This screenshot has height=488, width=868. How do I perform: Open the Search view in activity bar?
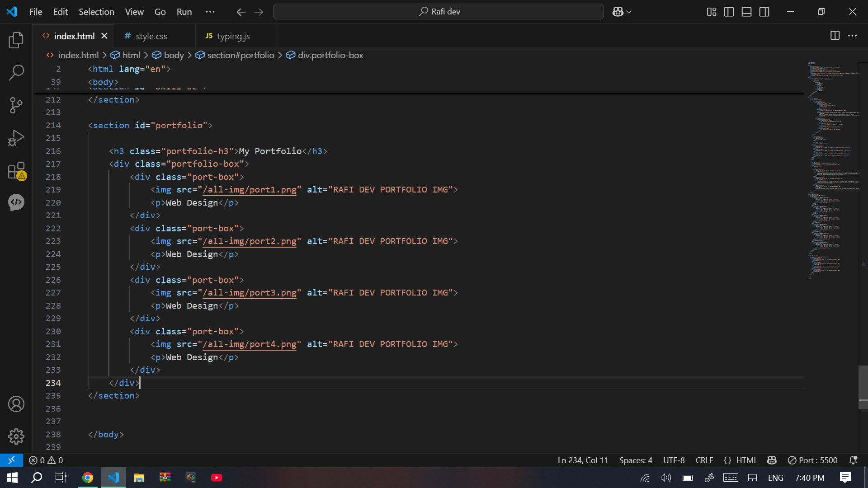(x=16, y=72)
